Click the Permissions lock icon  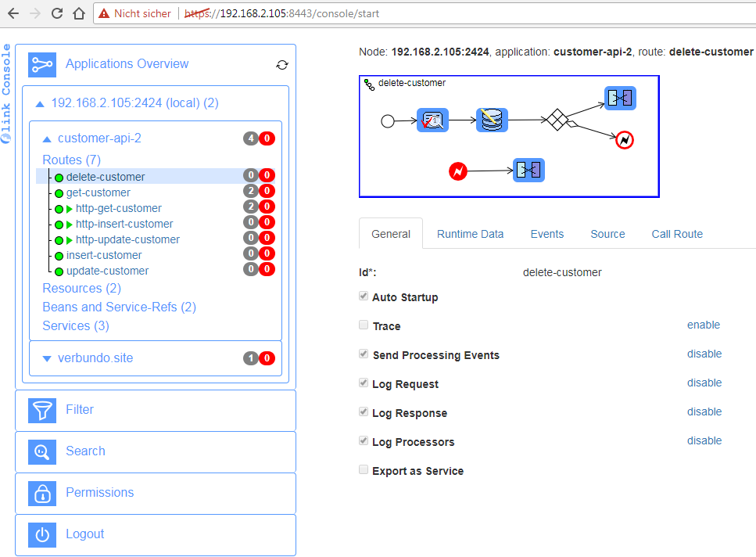point(42,493)
